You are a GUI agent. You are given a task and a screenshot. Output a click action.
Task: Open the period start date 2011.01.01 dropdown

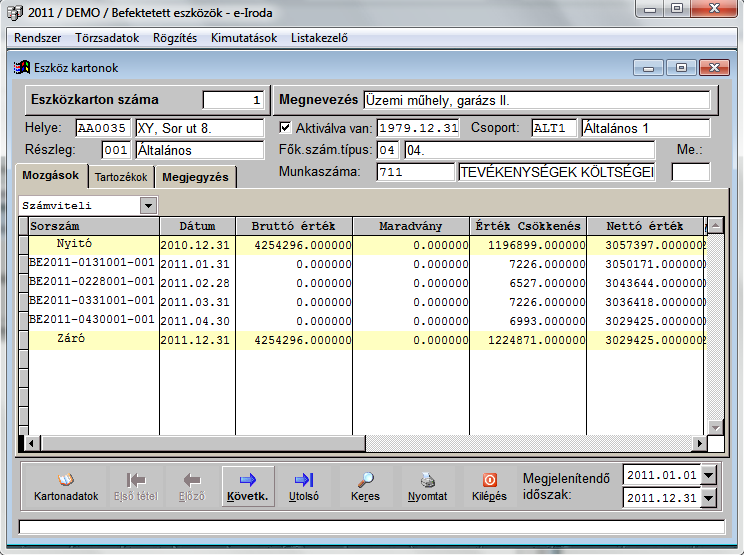point(709,474)
